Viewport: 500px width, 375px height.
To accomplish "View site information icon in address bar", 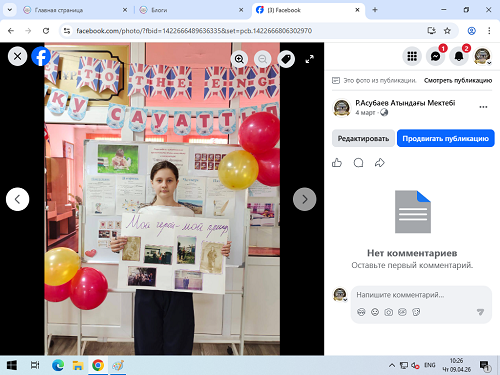I will tap(67, 31).
